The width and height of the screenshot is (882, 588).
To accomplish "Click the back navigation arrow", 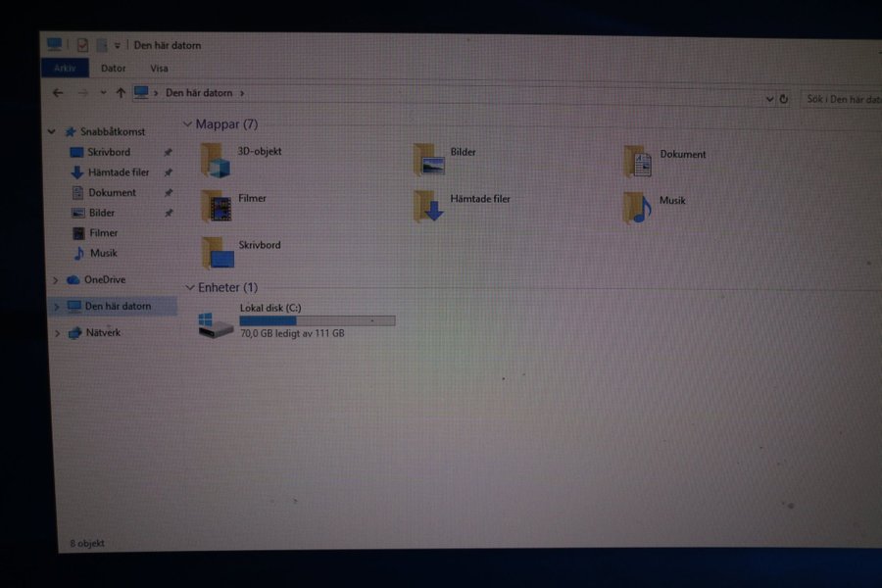I will tap(58, 93).
